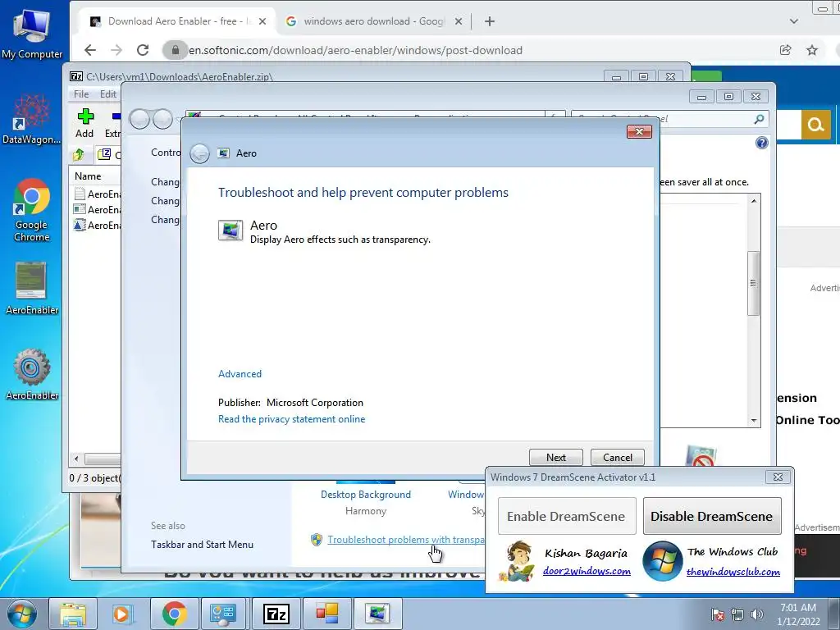840x630 pixels.
Task: Open Taskbar and Start Menu link
Action: click(202, 545)
